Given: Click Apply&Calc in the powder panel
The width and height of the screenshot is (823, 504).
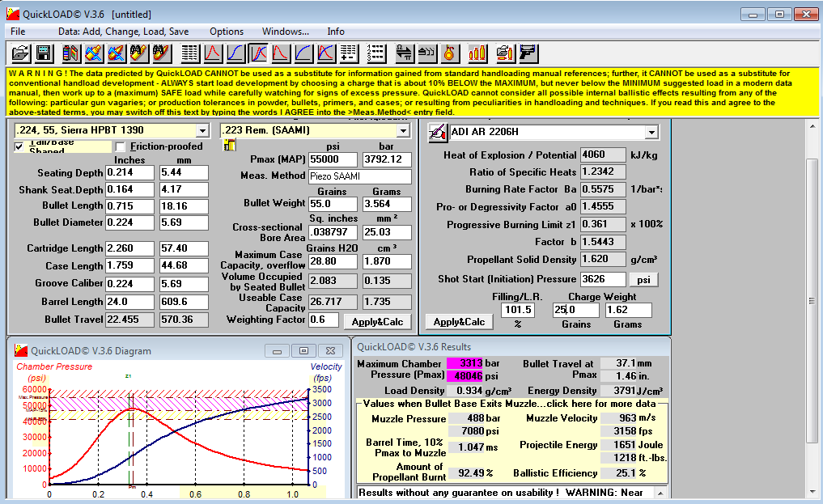Looking at the screenshot, I should (460, 321).
